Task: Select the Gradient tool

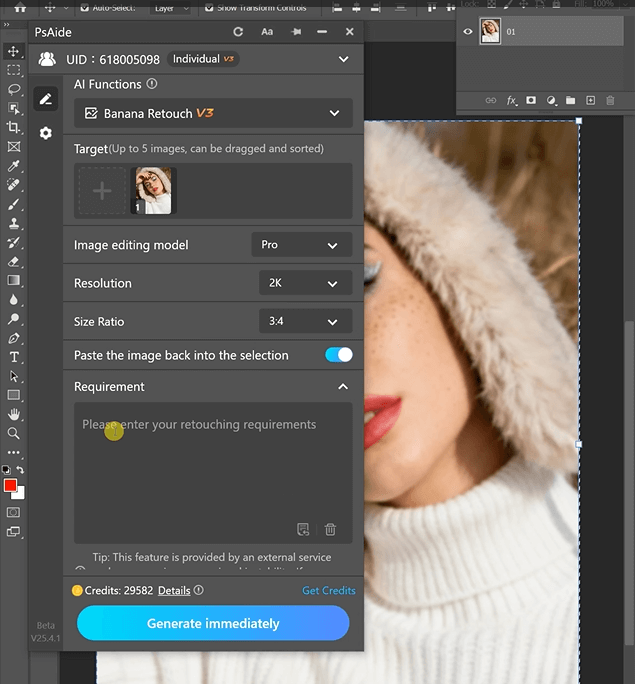Action: click(x=14, y=280)
